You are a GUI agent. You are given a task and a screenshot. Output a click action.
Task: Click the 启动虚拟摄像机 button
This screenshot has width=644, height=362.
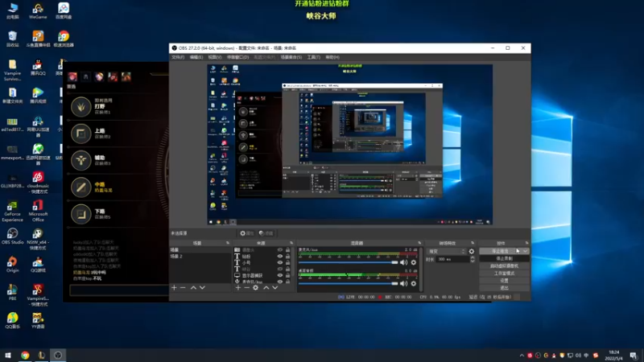505,266
